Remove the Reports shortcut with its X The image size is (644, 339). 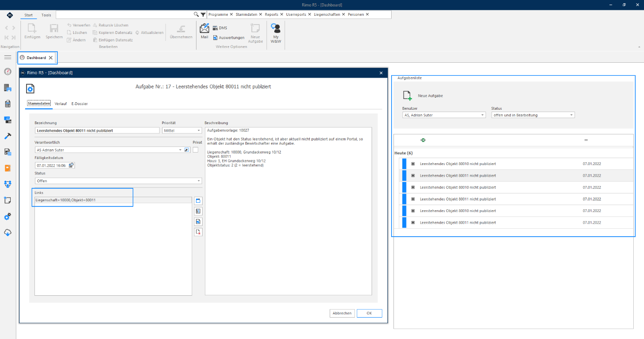[281, 14]
